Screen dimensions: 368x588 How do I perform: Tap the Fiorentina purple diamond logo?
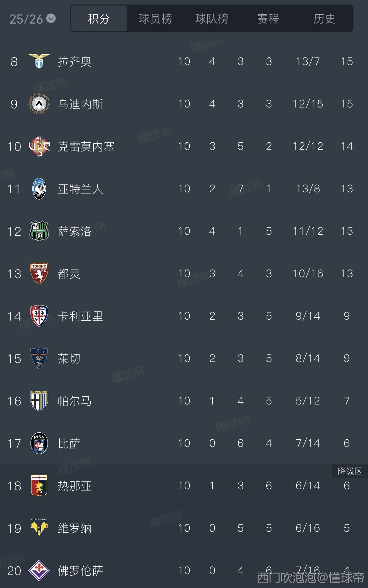click(39, 570)
